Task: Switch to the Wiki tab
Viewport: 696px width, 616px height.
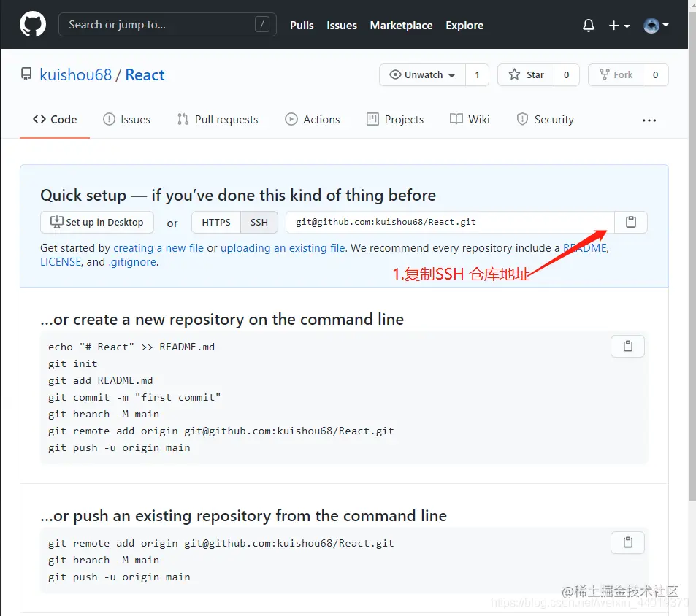Action: pos(470,119)
